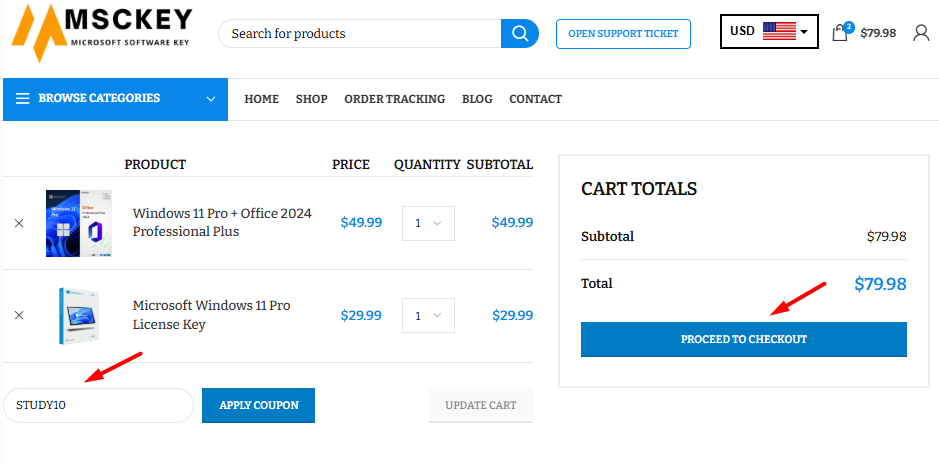The image size is (939, 464).
Task: Click Open Support Ticket button
Action: (623, 34)
